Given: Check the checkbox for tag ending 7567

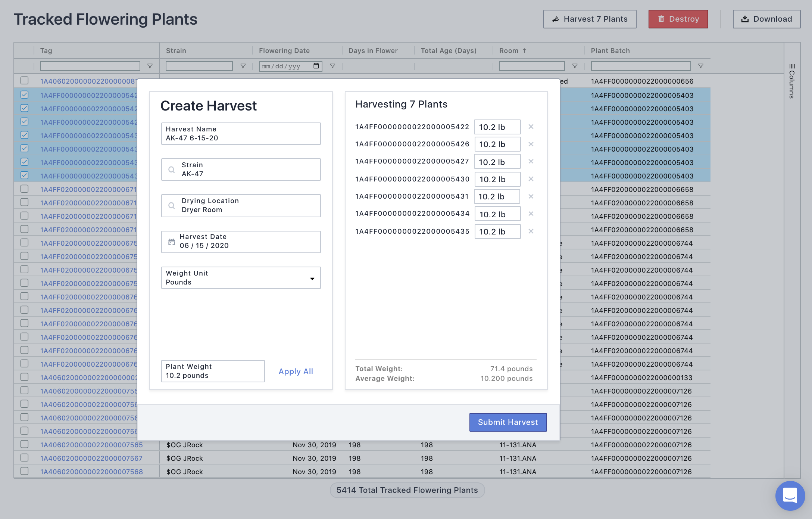Looking at the screenshot, I should click(x=25, y=458).
